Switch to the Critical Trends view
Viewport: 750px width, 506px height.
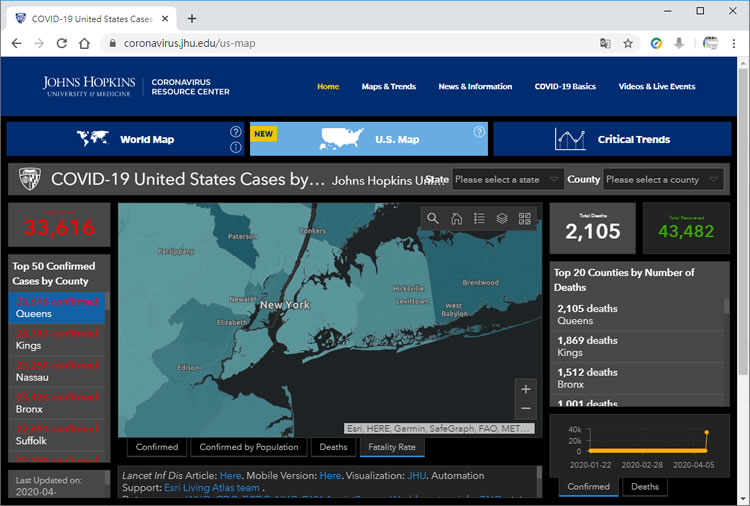pos(612,139)
